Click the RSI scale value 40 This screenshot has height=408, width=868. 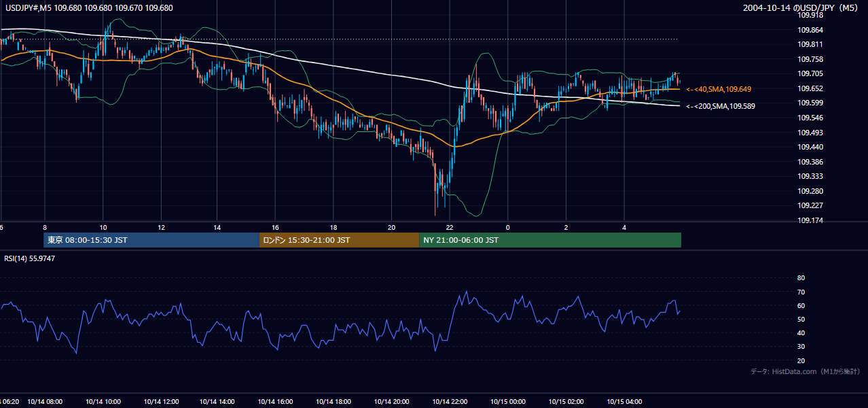801,333
